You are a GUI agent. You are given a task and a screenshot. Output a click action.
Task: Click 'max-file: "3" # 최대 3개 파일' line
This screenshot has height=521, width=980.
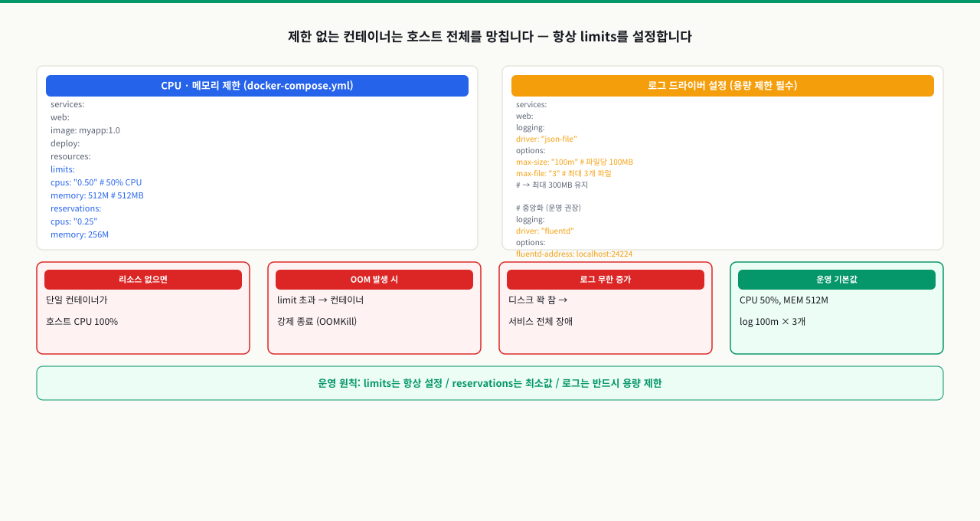pos(563,173)
